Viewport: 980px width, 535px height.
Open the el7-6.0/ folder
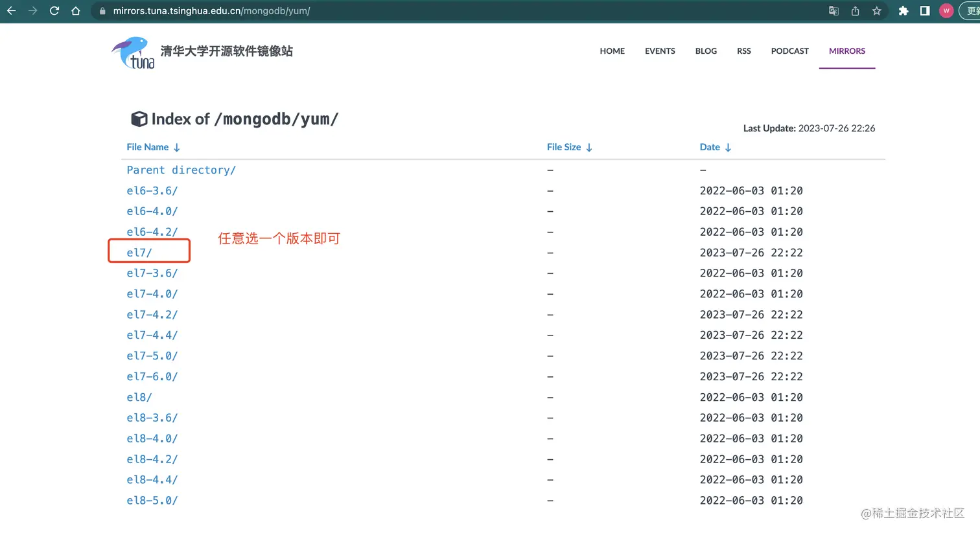[152, 377]
